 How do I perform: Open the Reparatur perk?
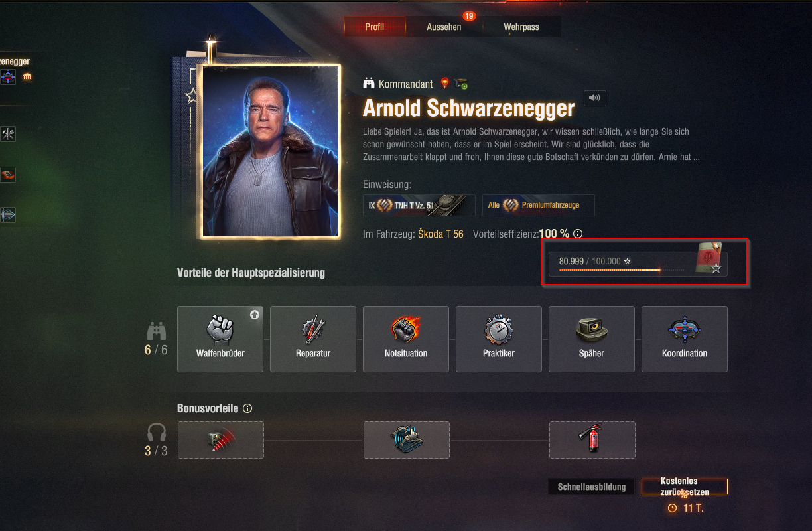tap(313, 339)
